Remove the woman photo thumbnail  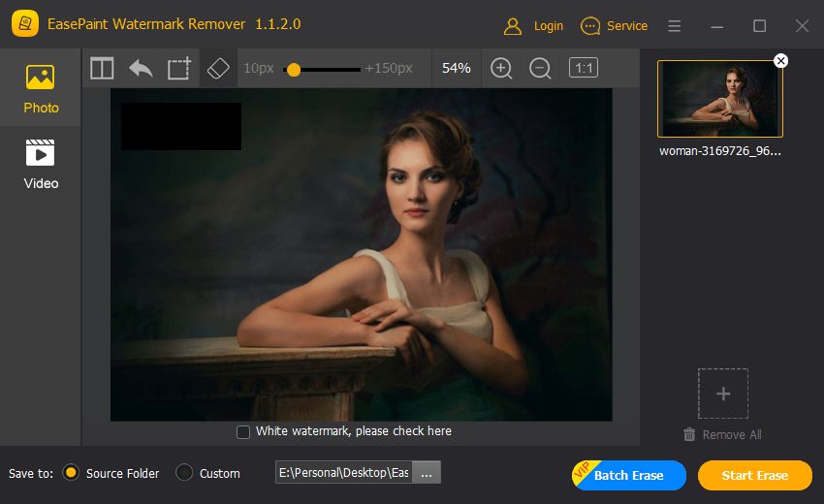(x=781, y=61)
